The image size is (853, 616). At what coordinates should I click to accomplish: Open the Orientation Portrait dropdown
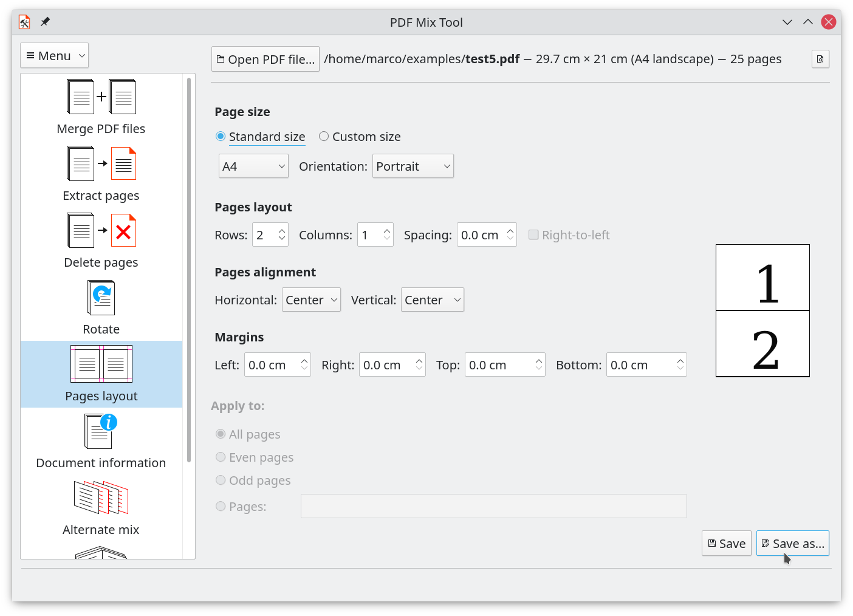413,166
